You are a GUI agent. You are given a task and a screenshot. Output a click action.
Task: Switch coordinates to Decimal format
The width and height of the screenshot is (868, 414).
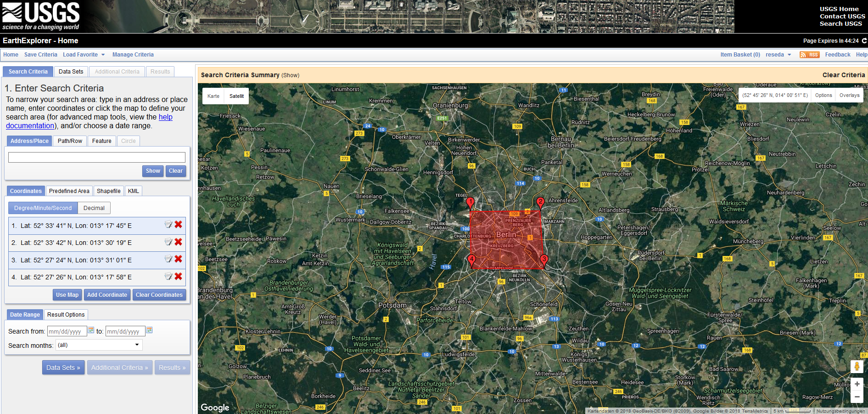[94, 208]
